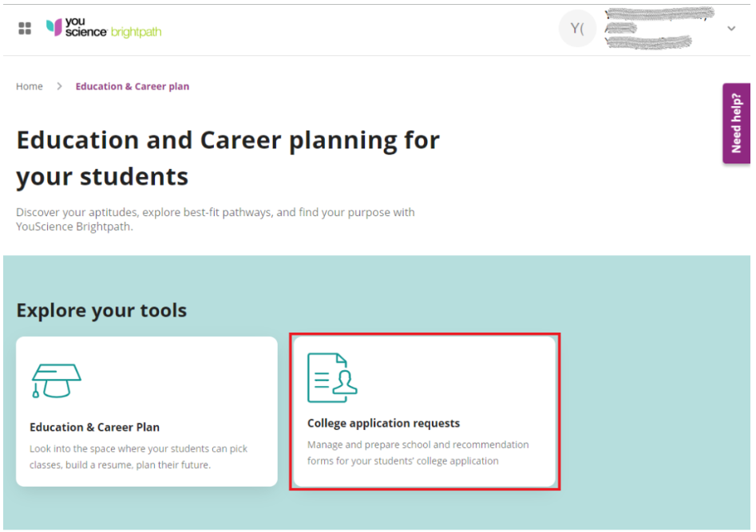Click the breadcrumb separator arrow icon
This screenshot has width=756, height=532.
point(58,86)
